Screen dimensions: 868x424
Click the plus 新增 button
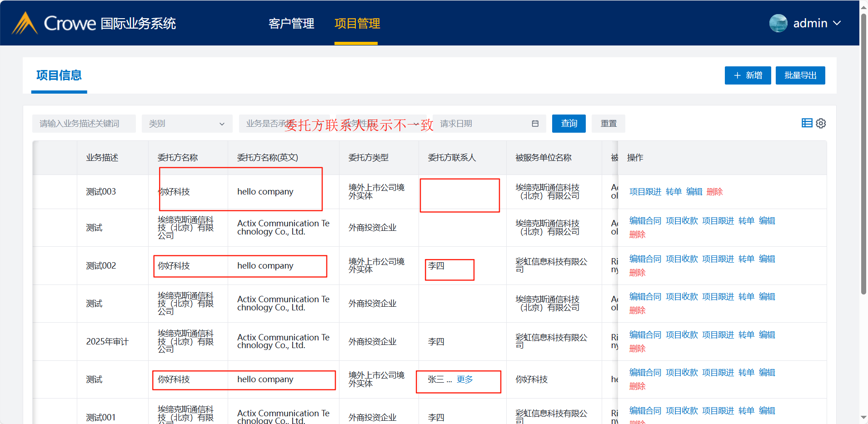click(x=748, y=75)
